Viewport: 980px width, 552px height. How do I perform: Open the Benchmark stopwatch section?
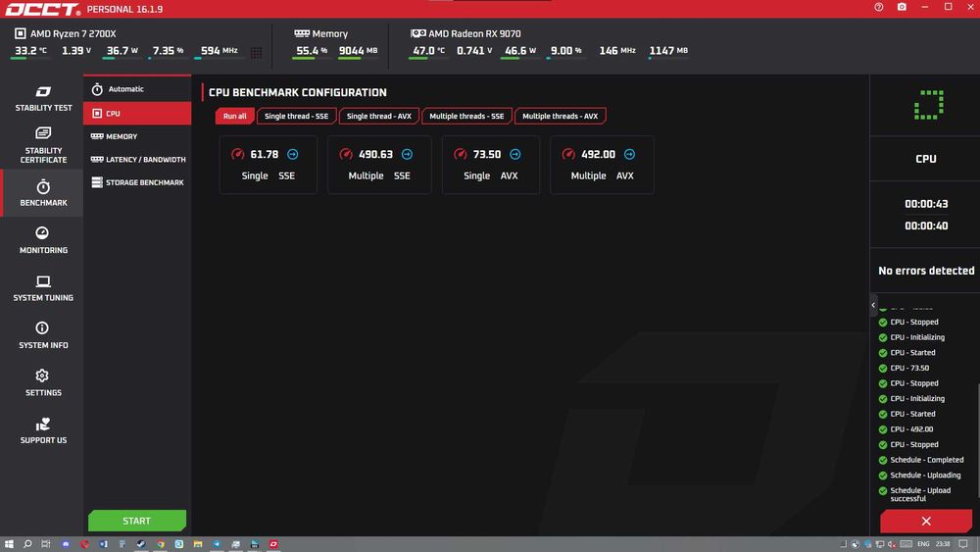[x=43, y=192]
